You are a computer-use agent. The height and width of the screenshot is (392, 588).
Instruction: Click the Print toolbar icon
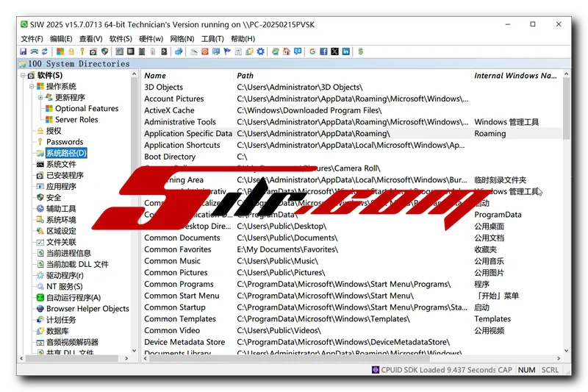(34, 51)
